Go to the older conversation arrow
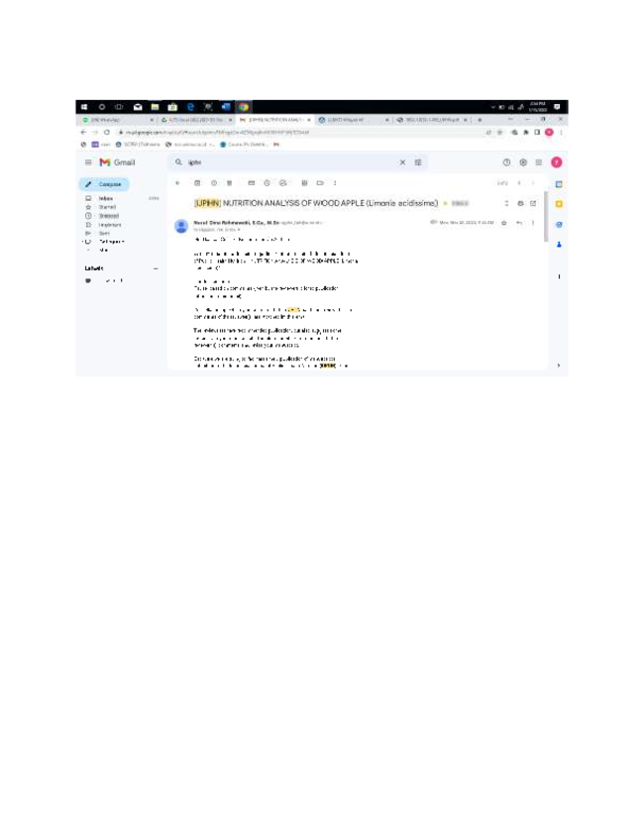This screenshot has height=833, width=644. [533, 183]
